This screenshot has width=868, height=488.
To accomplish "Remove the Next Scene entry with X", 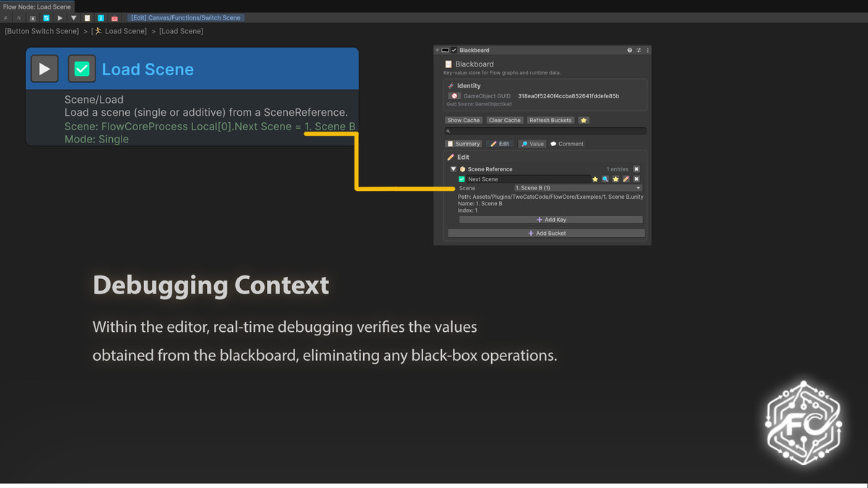I will pyautogui.click(x=637, y=179).
